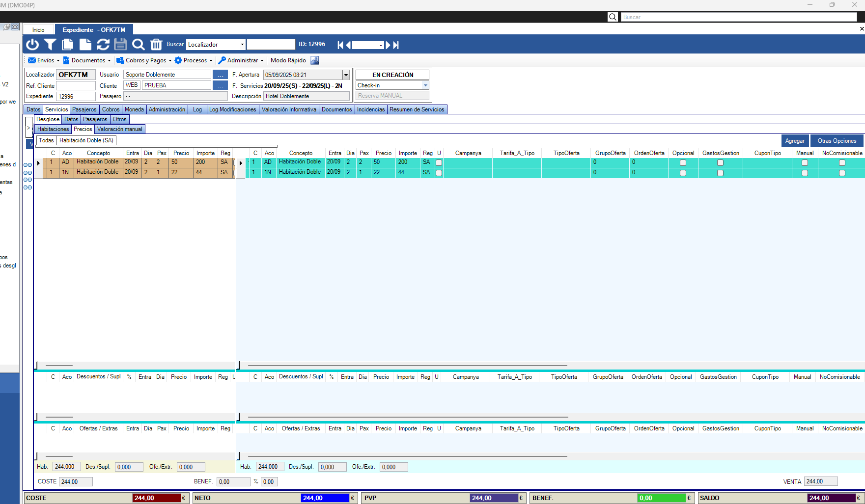
Task: Click the pin icon in left panel header
Action: point(6,27)
